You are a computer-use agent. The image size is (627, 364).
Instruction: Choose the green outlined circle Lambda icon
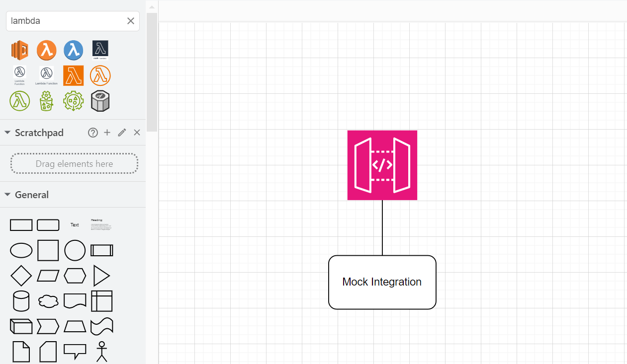click(x=20, y=101)
